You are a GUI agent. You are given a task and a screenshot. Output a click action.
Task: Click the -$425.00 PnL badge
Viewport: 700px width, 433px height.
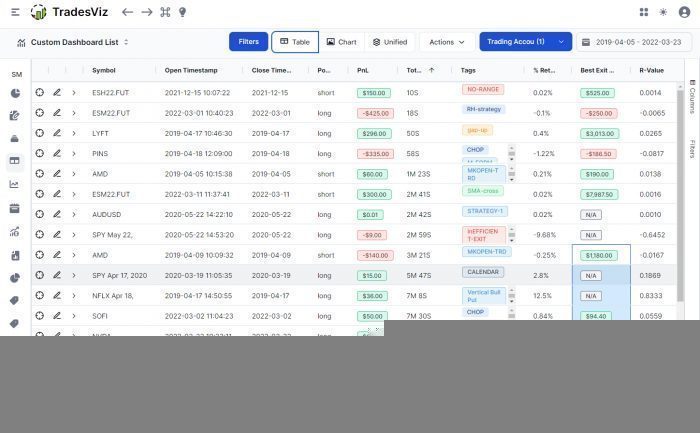point(375,113)
